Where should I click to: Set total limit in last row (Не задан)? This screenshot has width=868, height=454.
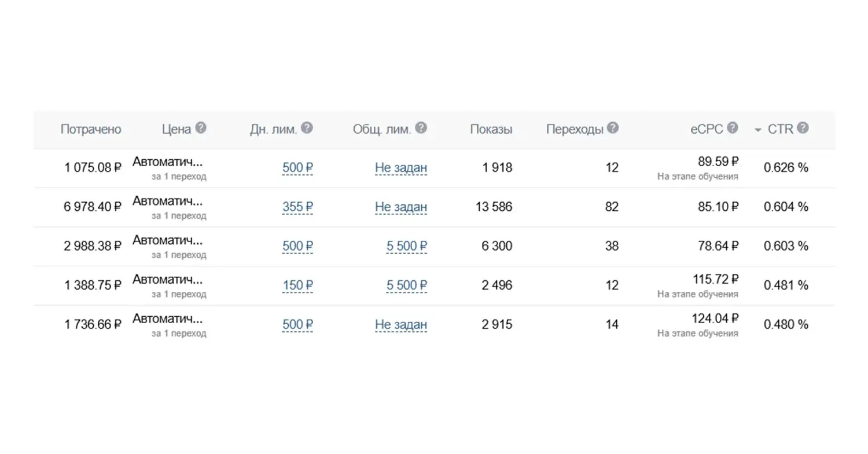pyautogui.click(x=400, y=324)
